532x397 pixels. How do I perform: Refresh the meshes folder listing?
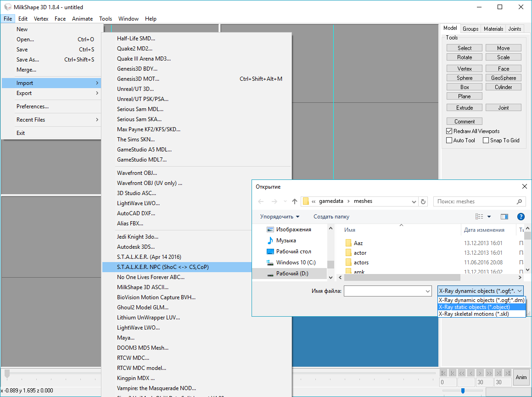point(423,201)
